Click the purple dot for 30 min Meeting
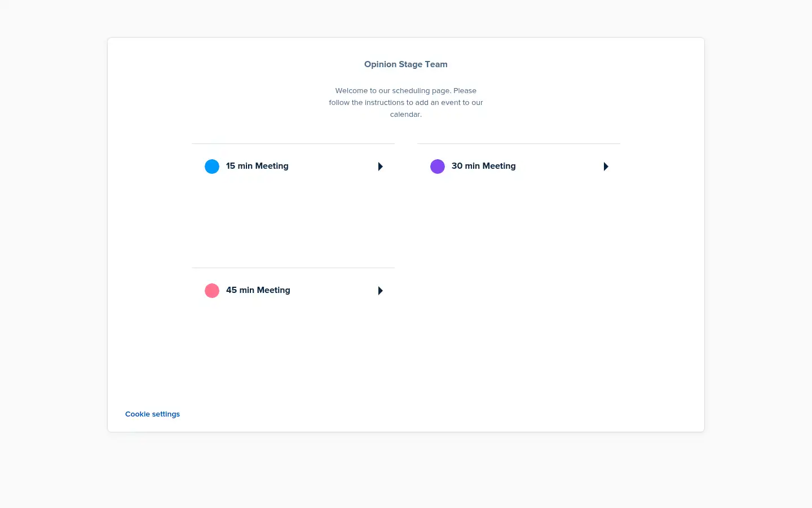The height and width of the screenshot is (508, 812). (x=438, y=167)
